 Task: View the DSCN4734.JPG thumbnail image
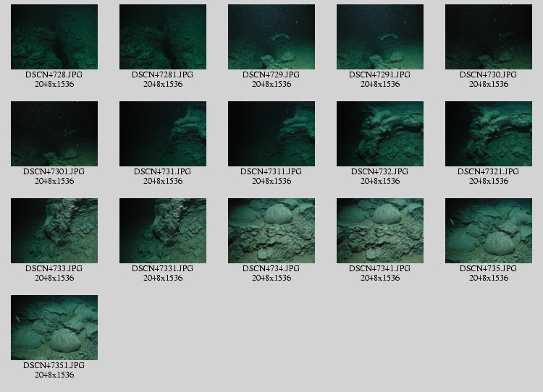[271, 231]
